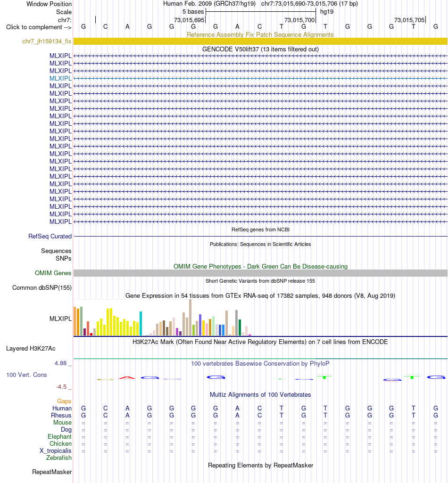
Task: Select the 'Human' species label
Action: click(62, 408)
